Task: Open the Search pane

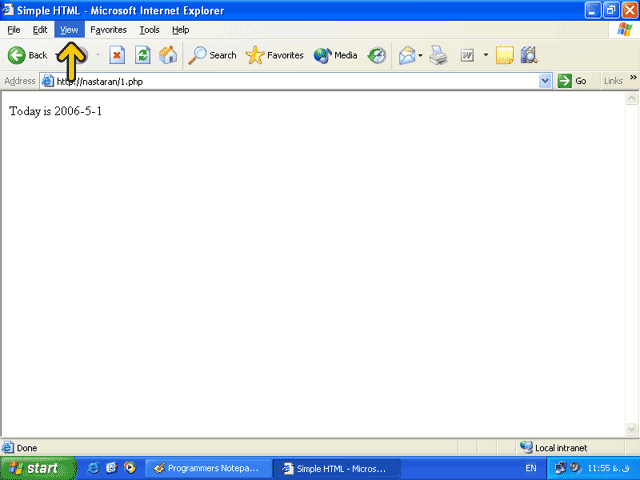Action: (212, 56)
